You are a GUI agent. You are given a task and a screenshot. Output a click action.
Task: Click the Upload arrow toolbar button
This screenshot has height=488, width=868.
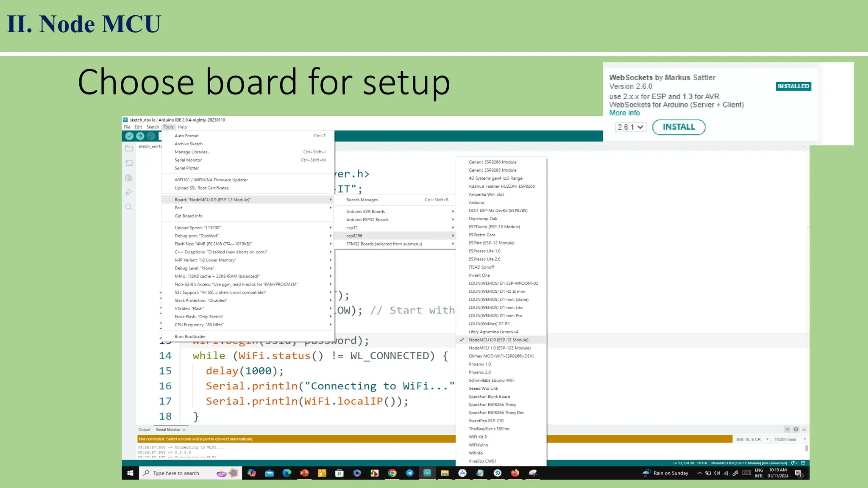(140, 136)
